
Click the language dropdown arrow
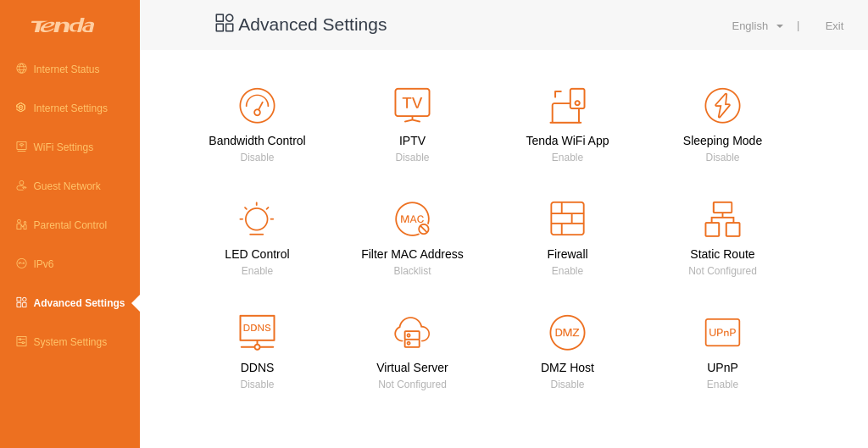[x=780, y=26]
